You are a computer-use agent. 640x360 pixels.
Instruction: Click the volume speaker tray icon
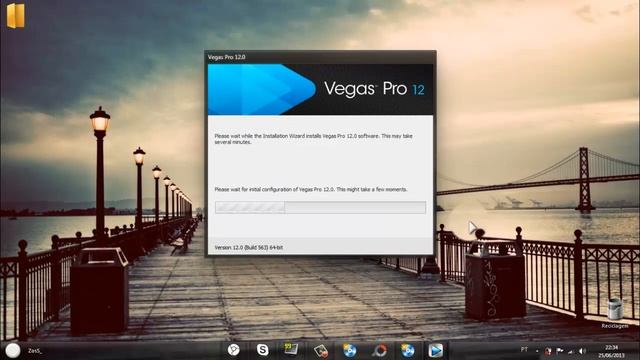(x=582, y=351)
